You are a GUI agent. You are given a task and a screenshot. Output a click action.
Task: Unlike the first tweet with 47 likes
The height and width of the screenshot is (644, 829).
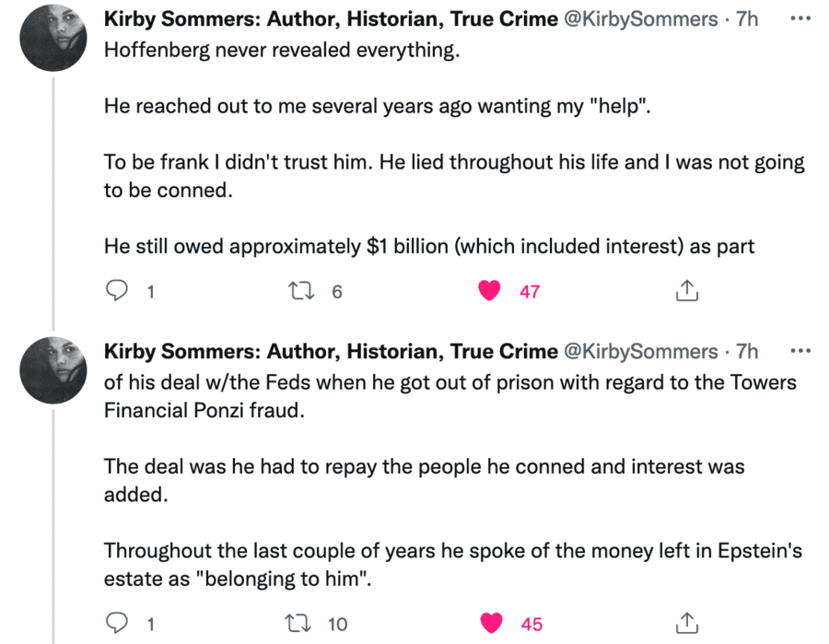491,292
